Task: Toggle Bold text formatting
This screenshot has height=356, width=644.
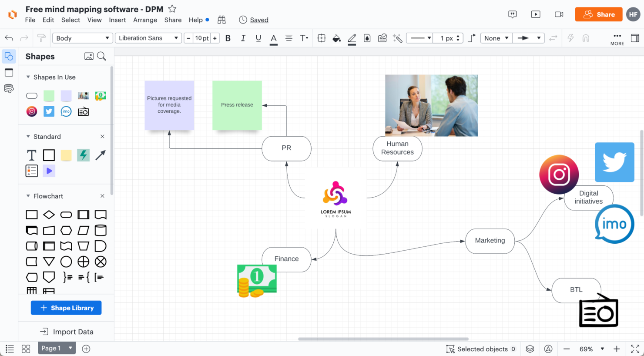Action: coord(228,38)
